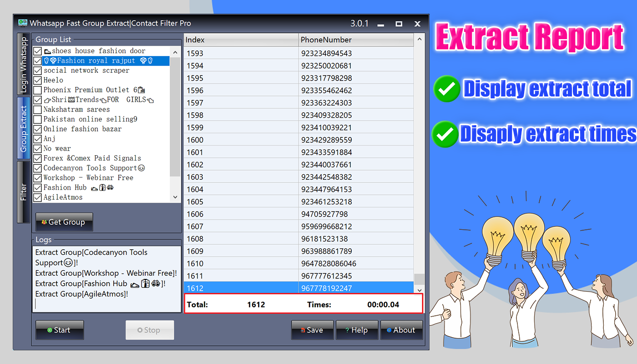Uncheck Forex &Comex Paid Signals group
The height and width of the screenshot is (364, 637).
point(38,158)
